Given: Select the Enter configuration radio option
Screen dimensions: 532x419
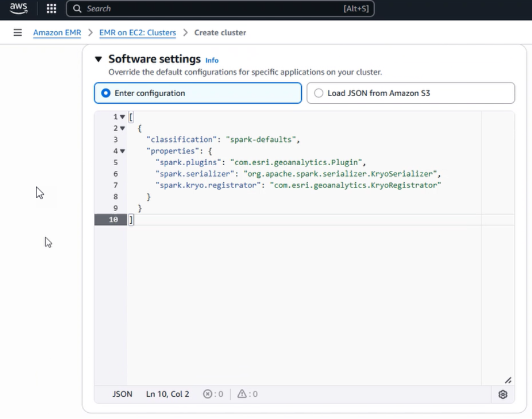Looking at the screenshot, I should pos(106,93).
